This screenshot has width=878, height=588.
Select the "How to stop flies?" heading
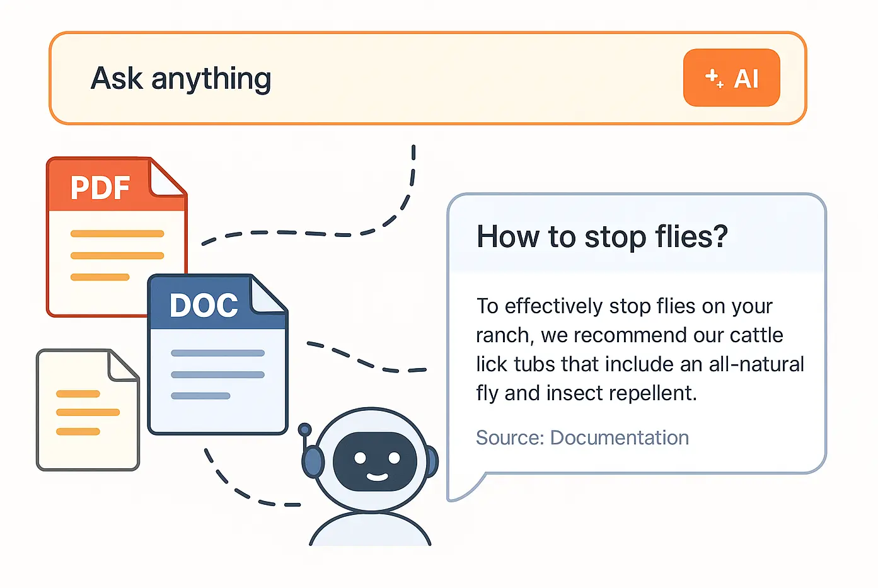tap(602, 237)
